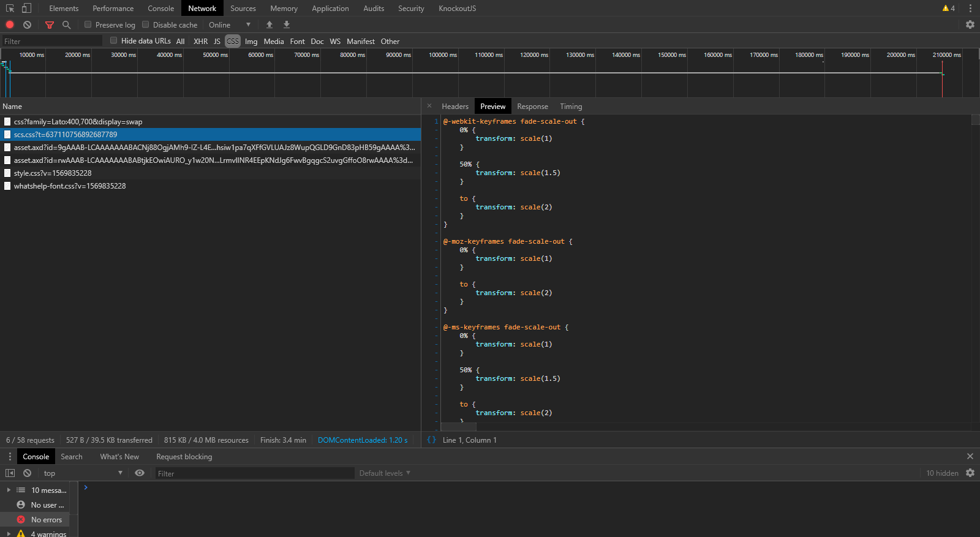Filter requests by XHR
Viewport: 980px width, 537px height.
(x=201, y=41)
